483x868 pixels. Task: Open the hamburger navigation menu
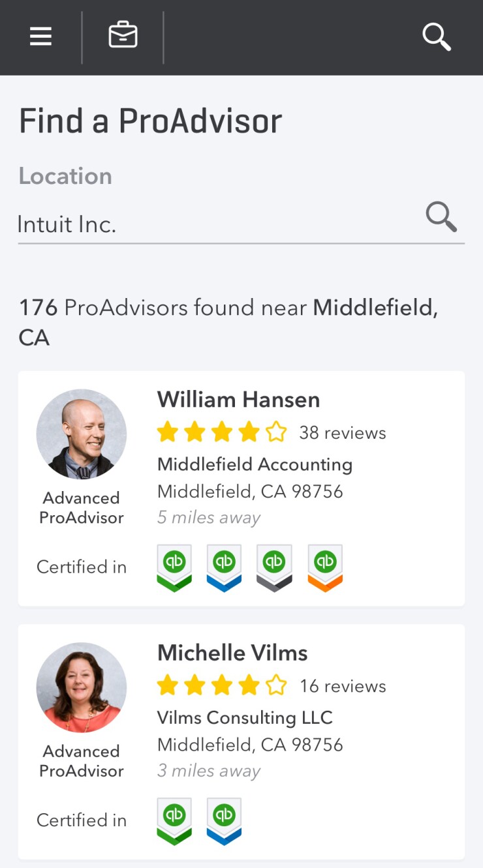click(40, 37)
